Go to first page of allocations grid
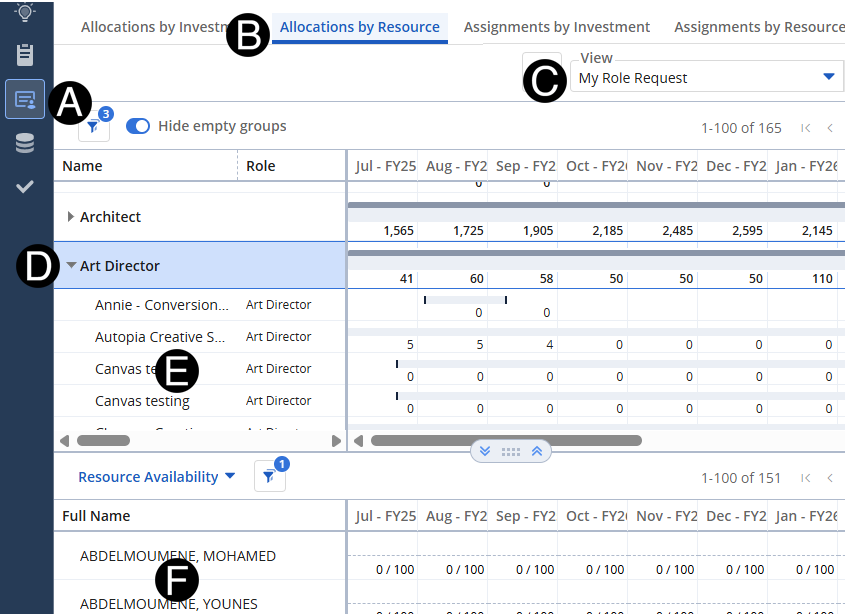The image size is (847, 615). pyautogui.click(x=805, y=128)
